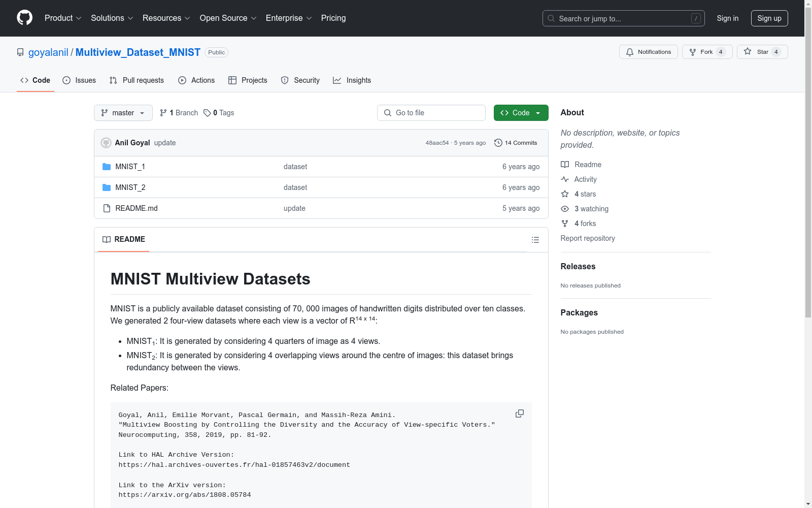This screenshot has height=508, width=812.
Task: Expand the master branch dropdown
Action: point(123,113)
